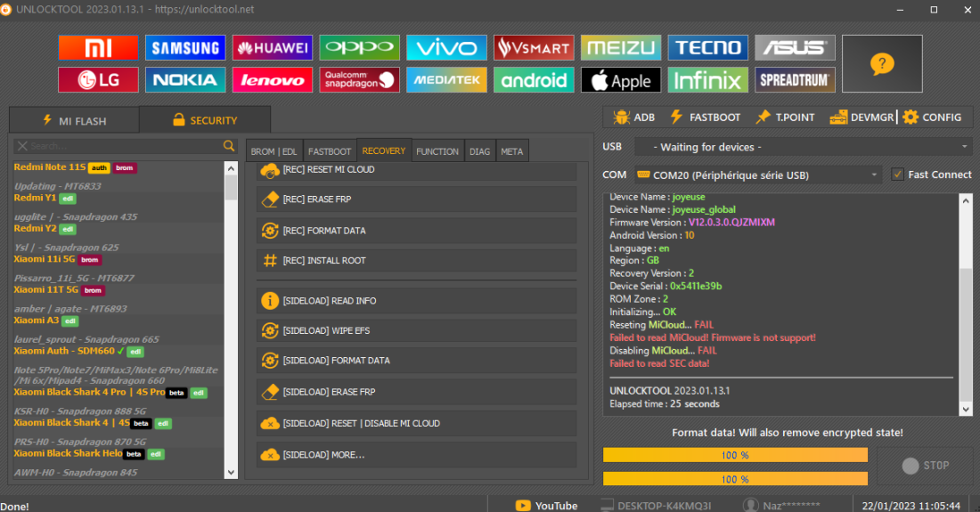This screenshot has width=980, height=512.
Task: Run [REC] FORMAT DATA
Action: click(x=416, y=231)
